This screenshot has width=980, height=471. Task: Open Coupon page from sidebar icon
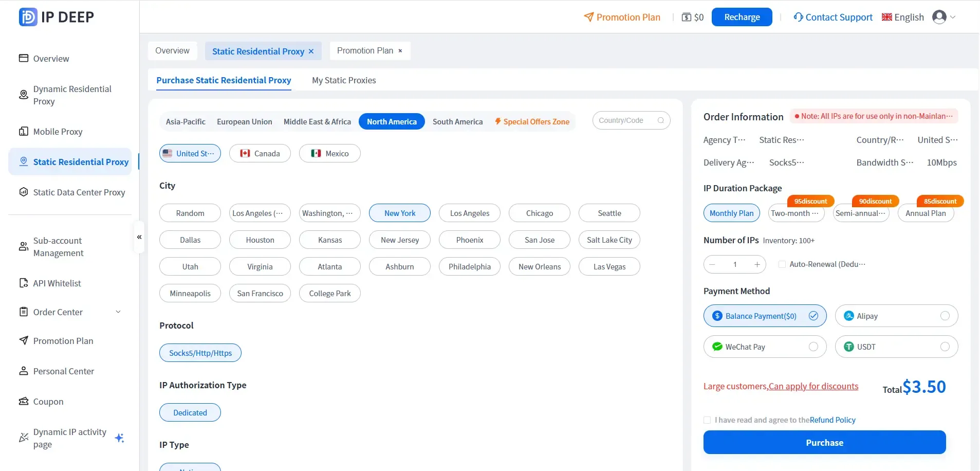click(x=24, y=401)
